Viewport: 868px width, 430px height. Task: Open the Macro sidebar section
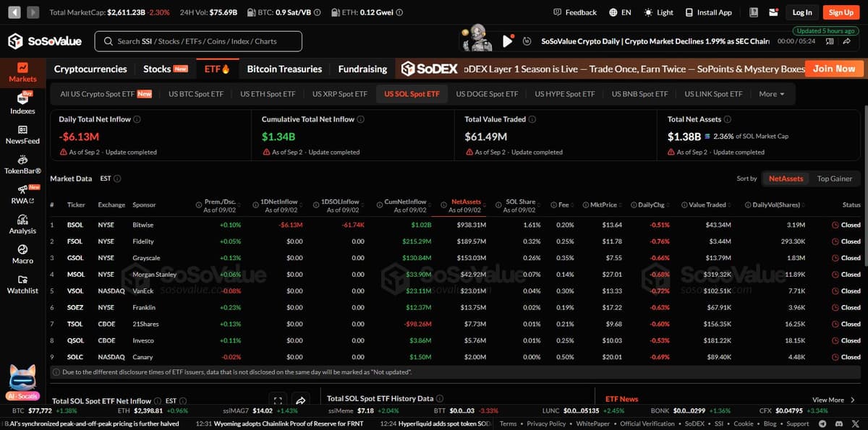click(22, 254)
